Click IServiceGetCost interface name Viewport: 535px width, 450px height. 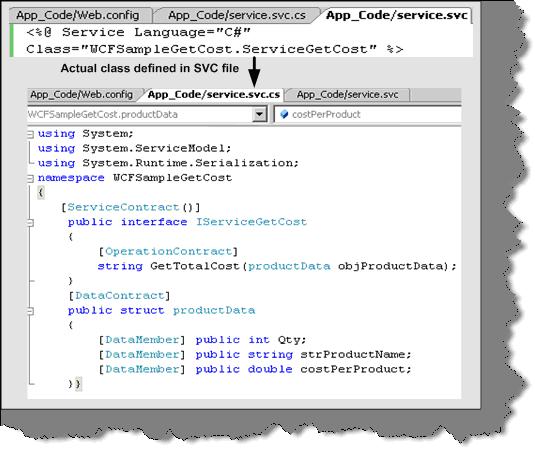(x=251, y=222)
